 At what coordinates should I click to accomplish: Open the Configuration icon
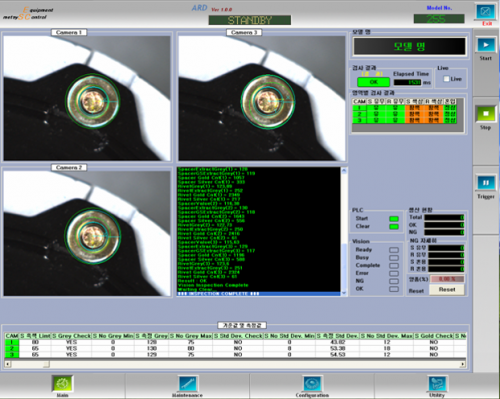tap(312, 384)
